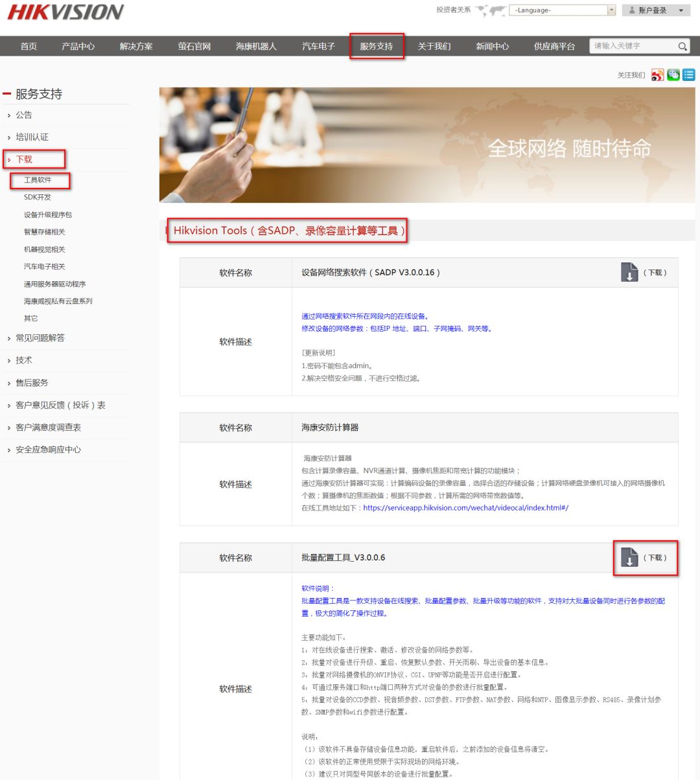Go to 服务支持 in navigation bar
The image size is (700, 780).
pyautogui.click(x=376, y=47)
